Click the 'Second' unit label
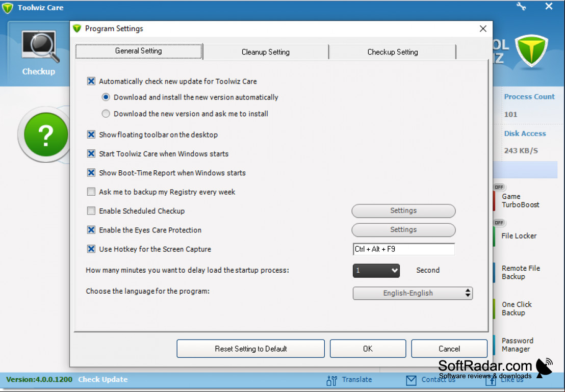The width and height of the screenshot is (565, 392). tap(428, 271)
